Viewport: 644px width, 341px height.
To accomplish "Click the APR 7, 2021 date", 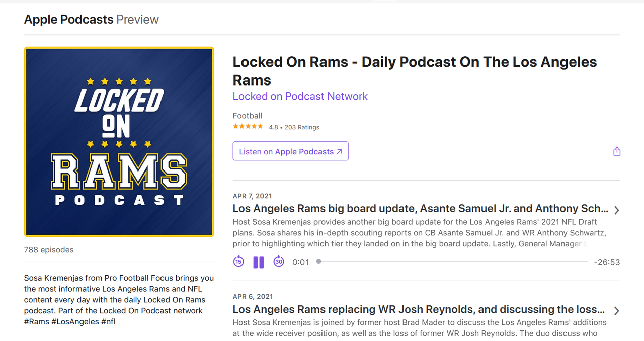I will coord(252,196).
